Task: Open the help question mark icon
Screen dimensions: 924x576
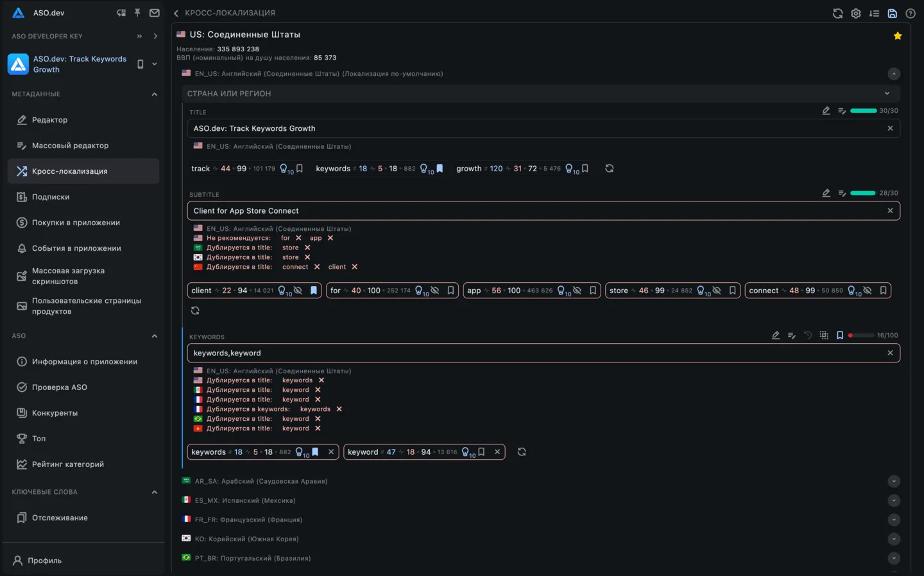Action: [910, 13]
